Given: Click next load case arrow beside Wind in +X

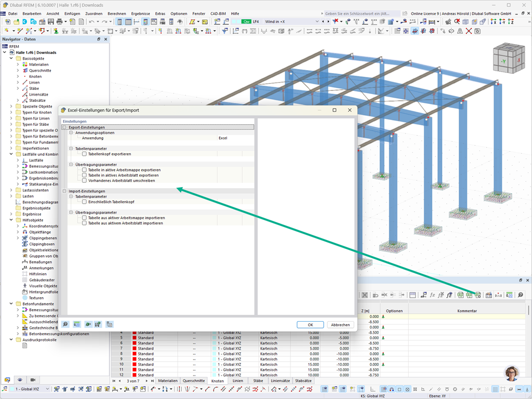Looking at the screenshot, I should 328,22.
